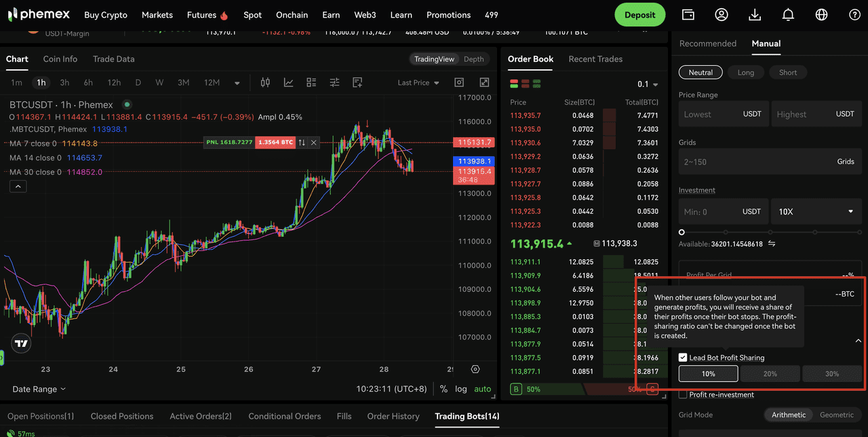Enable Profit re-investment checkbox
The image size is (868, 437).
pos(683,395)
